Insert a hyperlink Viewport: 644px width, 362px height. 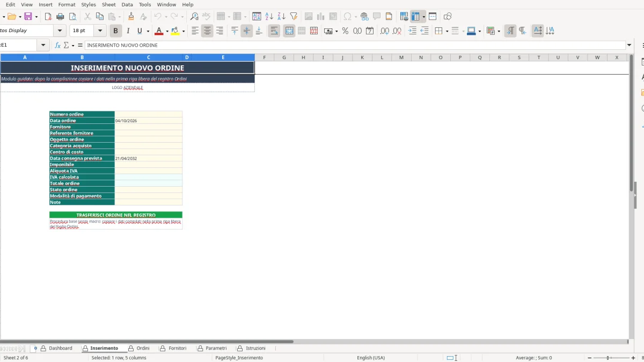tap(364, 17)
